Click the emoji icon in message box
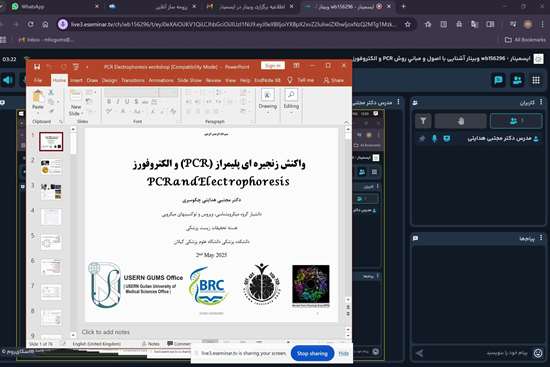The height and width of the screenshot is (367, 550). (x=538, y=353)
